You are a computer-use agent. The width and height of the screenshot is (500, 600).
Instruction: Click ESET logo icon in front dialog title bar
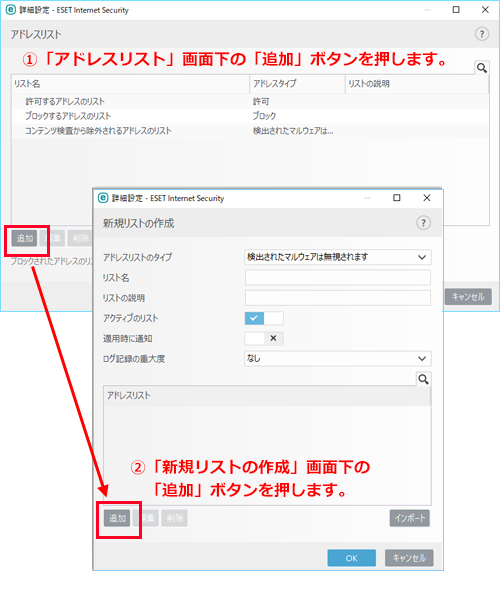(x=103, y=198)
